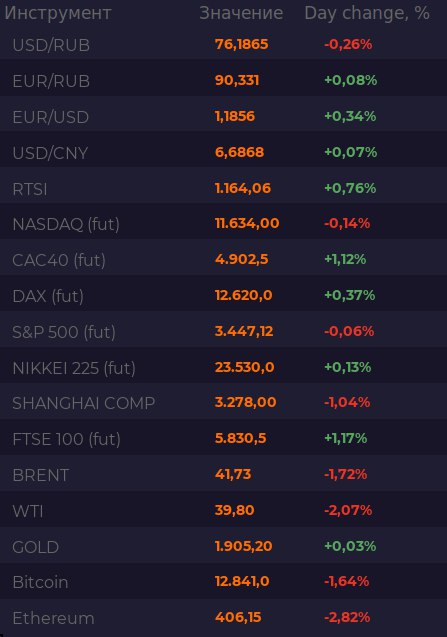Viewport: 447px width, 637px height.
Task: Sort by the Значение column header
Action: tap(241, 13)
